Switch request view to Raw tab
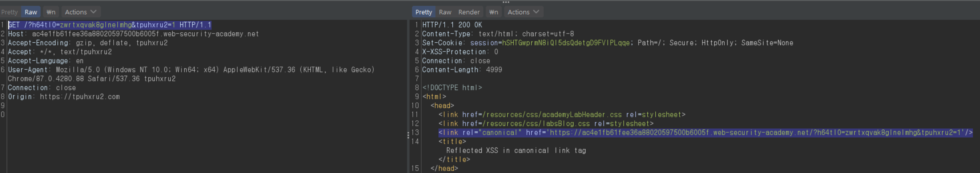Screen dimensions: 980x173 (31, 12)
